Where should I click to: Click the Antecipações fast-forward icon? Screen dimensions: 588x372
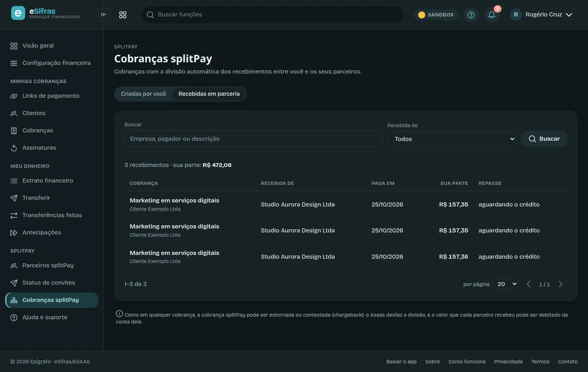[x=14, y=233]
